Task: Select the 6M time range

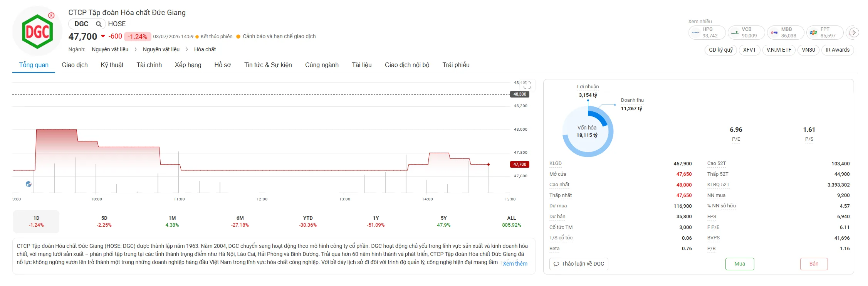Action: click(240, 222)
